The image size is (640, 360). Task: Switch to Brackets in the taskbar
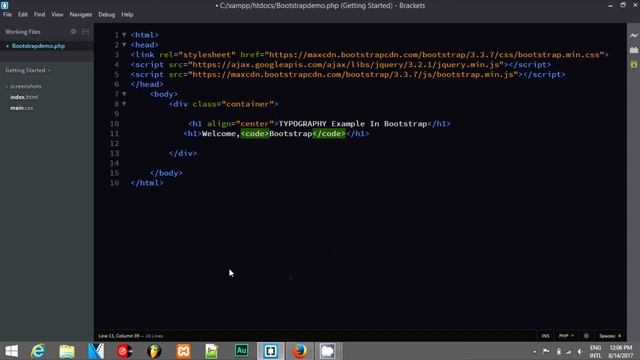(270, 351)
